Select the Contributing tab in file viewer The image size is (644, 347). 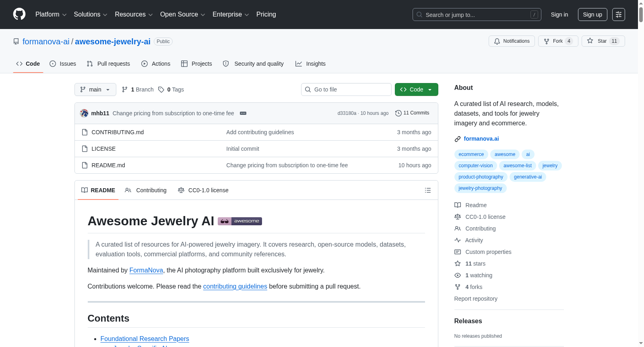pos(146,190)
